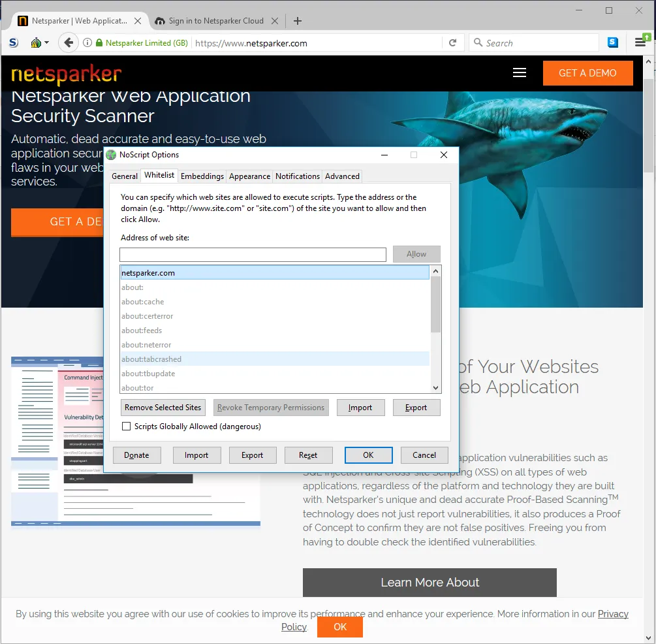Select the about:cache whitelist entry

274,302
